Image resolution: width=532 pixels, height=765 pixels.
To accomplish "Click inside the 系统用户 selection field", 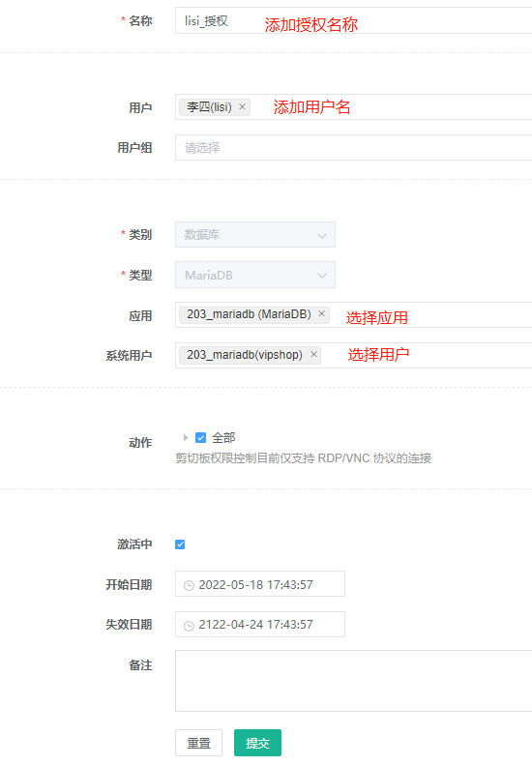I will [x=353, y=355].
